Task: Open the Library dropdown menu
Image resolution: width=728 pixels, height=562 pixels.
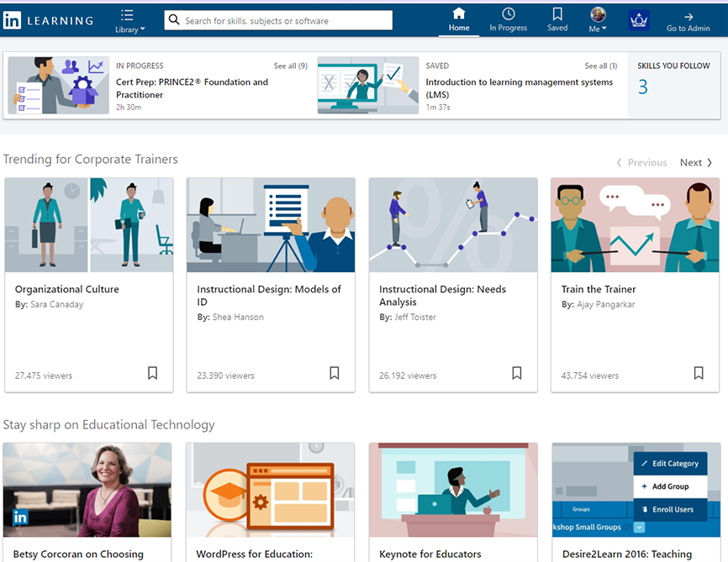Action: [129, 21]
